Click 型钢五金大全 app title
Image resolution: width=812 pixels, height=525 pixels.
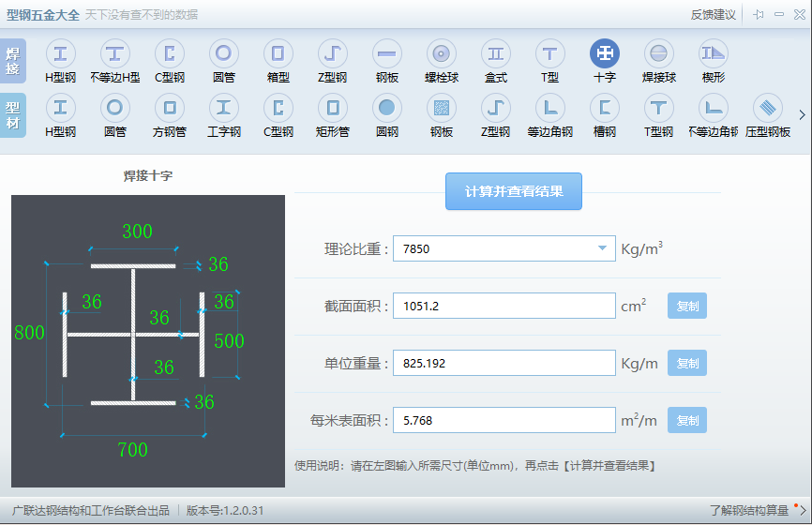click(x=43, y=14)
